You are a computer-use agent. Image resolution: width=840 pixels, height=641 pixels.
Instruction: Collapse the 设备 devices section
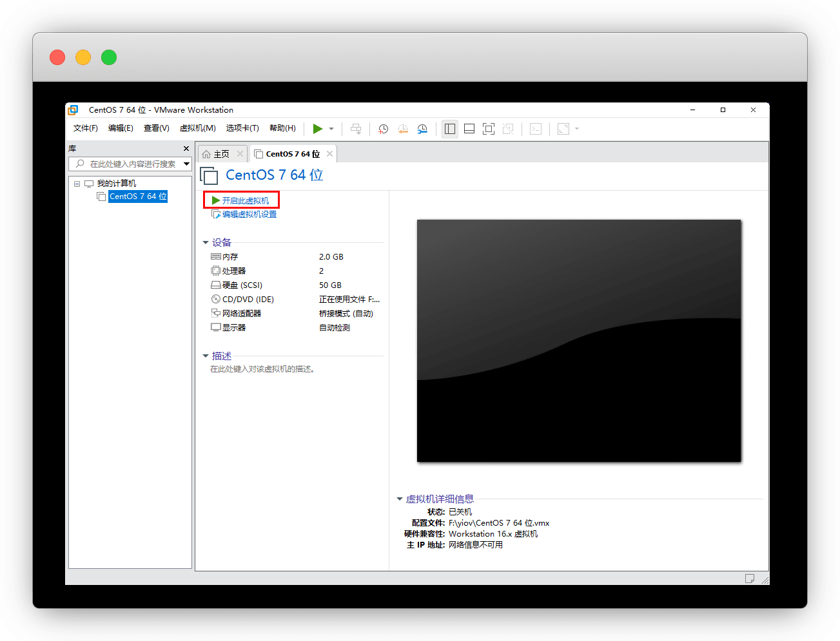coord(206,243)
